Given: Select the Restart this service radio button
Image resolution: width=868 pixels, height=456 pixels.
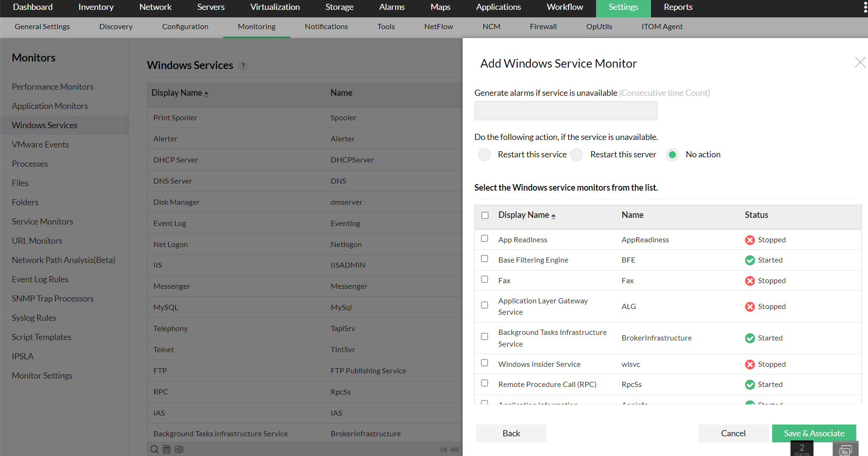Looking at the screenshot, I should (x=484, y=155).
